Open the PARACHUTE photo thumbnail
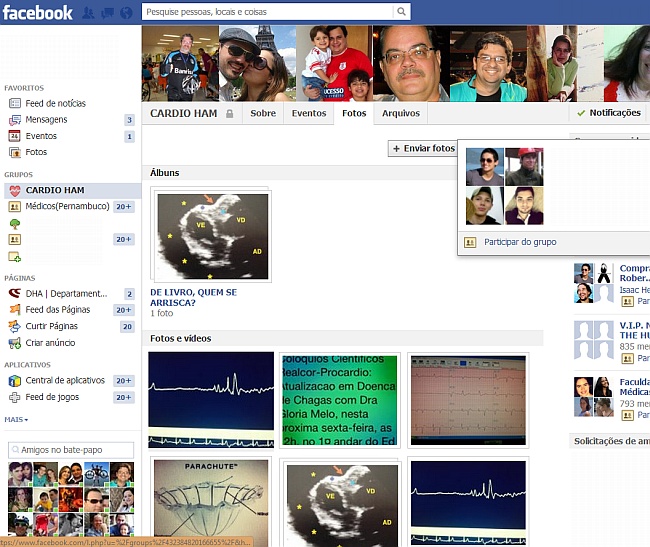The height and width of the screenshot is (547, 650). coord(211,501)
